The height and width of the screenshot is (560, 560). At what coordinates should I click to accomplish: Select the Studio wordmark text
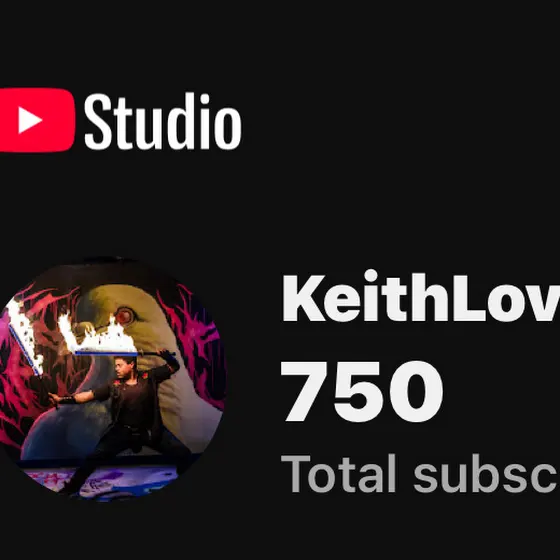click(x=163, y=121)
